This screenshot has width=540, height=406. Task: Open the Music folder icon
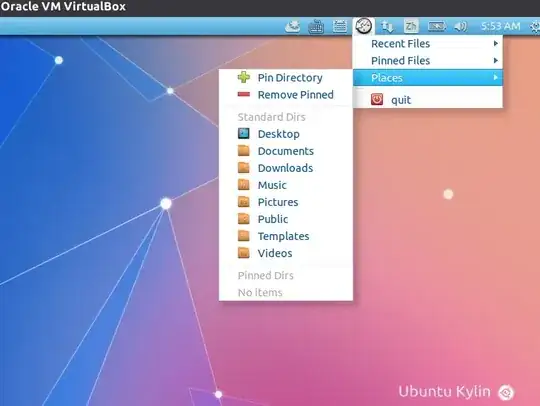(x=244, y=185)
